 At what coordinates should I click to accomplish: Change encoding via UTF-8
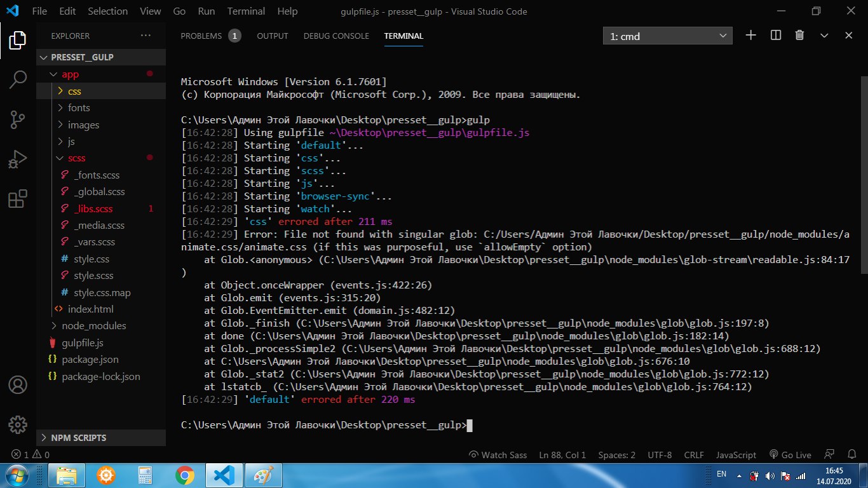[660, 455]
